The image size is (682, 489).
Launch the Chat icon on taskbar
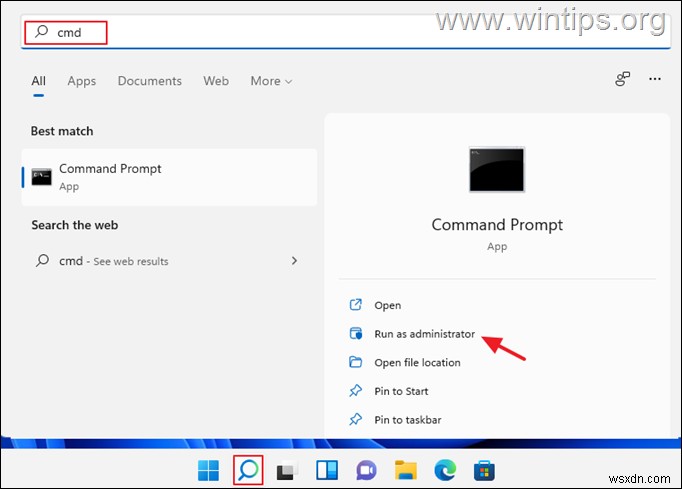366,470
